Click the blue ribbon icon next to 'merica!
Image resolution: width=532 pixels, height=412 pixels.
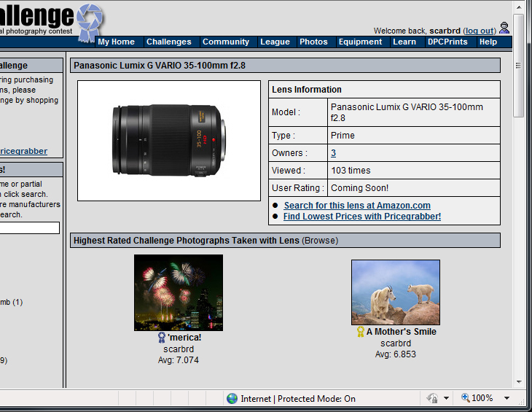coord(162,338)
